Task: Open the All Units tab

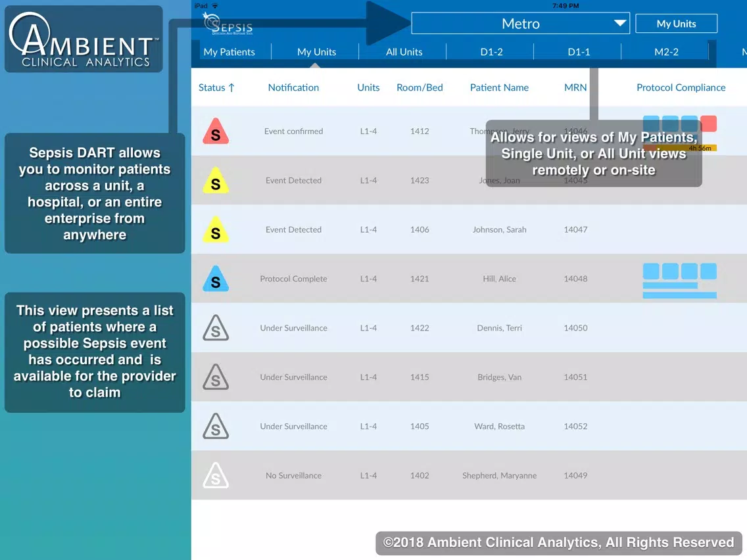Action: click(404, 52)
